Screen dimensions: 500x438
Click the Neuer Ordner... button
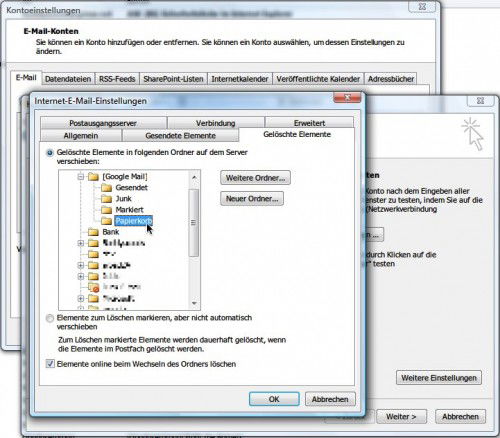coord(252,199)
